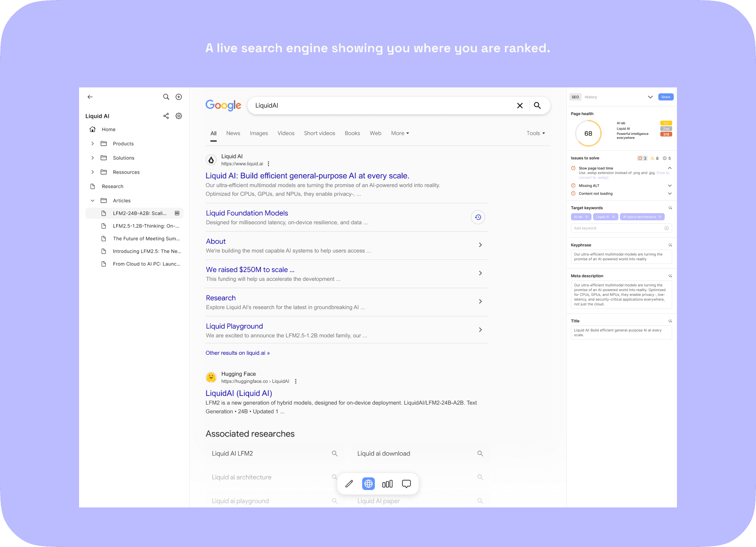
Task: Open Liquid AI project settings gear
Action: pos(179,116)
